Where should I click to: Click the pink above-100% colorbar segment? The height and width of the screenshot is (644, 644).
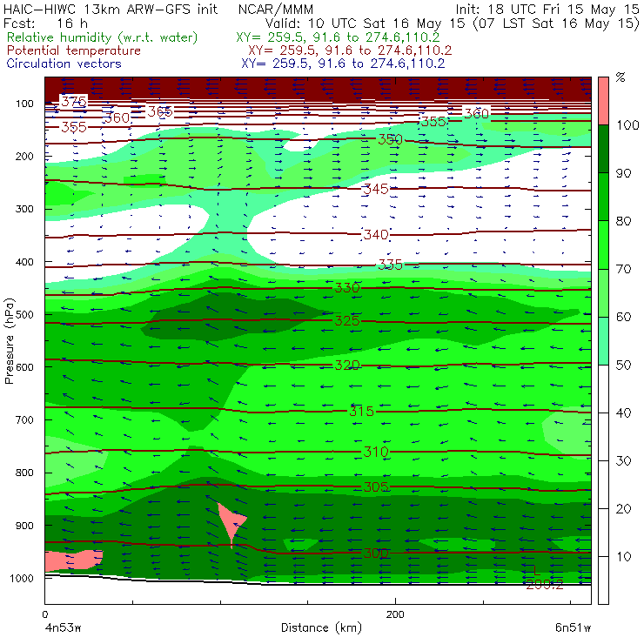[x=603, y=101]
